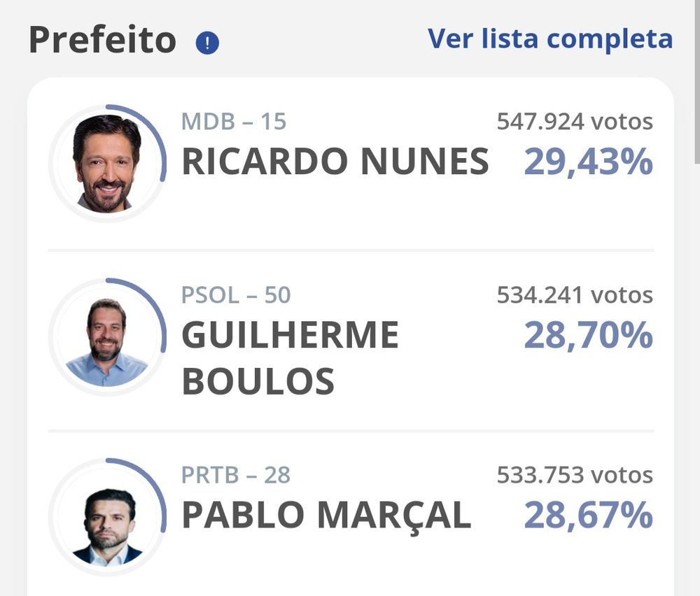Click the 533.753 votos count
The image size is (700, 596).
(575, 476)
